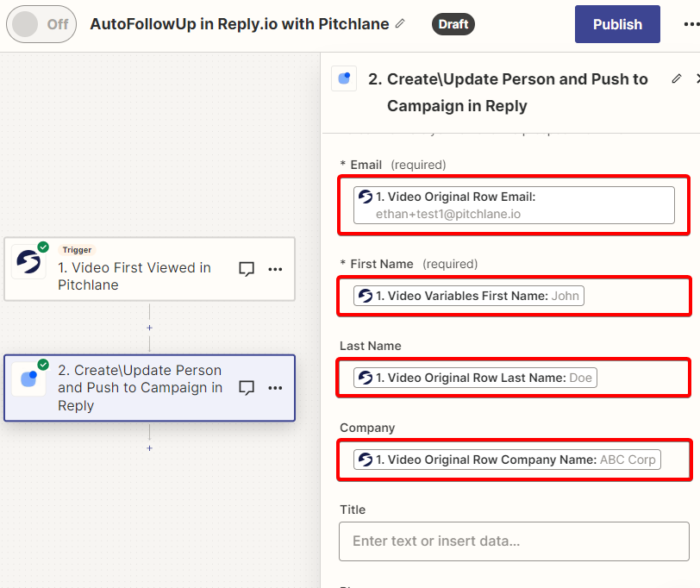This screenshot has width=700, height=588.
Task: Toggle the Zap On/Off switch
Action: pos(41,24)
